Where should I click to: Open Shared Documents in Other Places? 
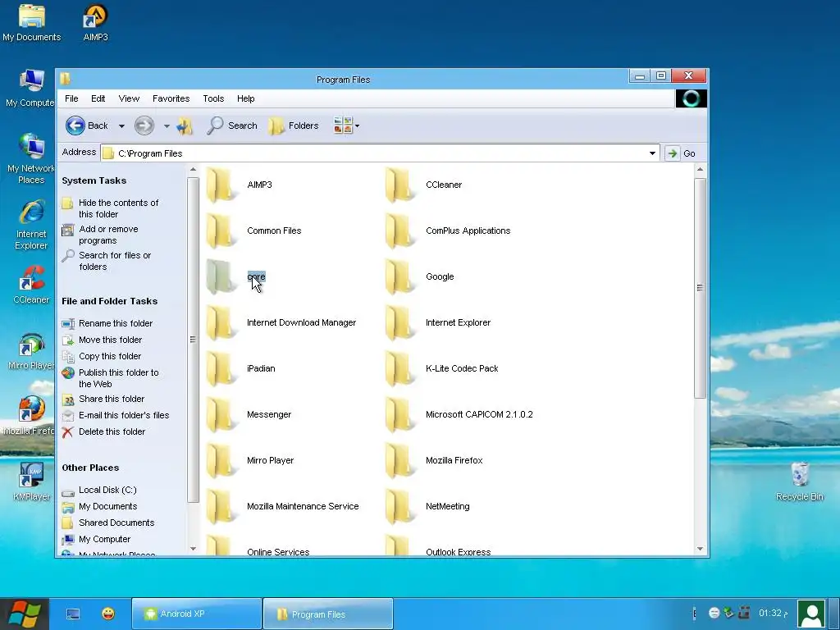point(116,523)
